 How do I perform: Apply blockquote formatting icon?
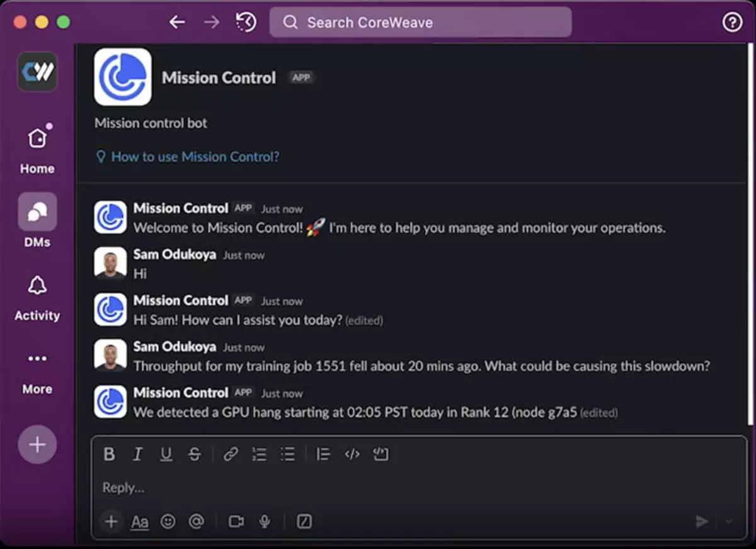click(323, 454)
